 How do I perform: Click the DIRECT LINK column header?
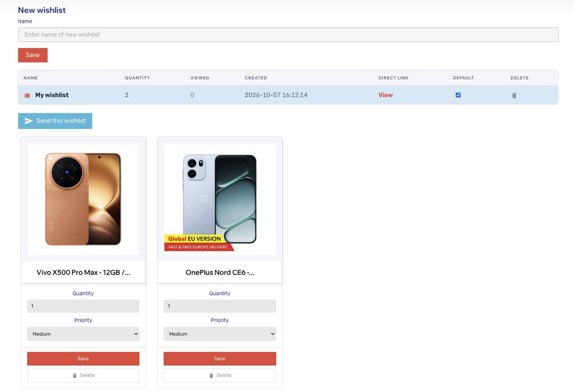pos(394,78)
